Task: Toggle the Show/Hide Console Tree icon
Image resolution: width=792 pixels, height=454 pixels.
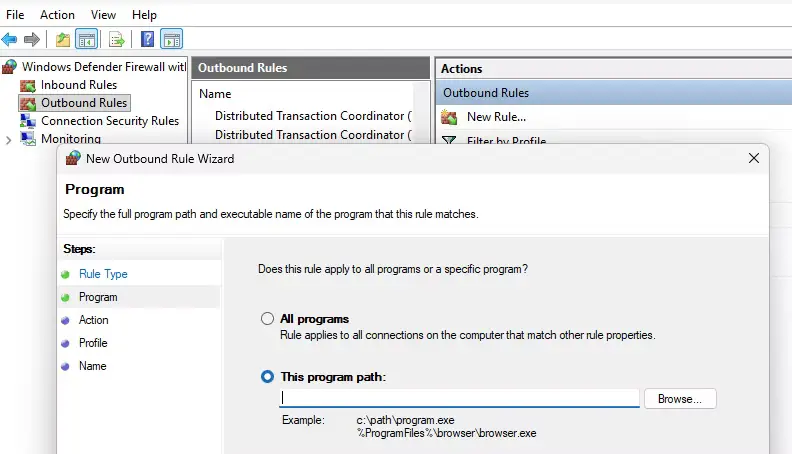Action: pyautogui.click(x=87, y=40)
